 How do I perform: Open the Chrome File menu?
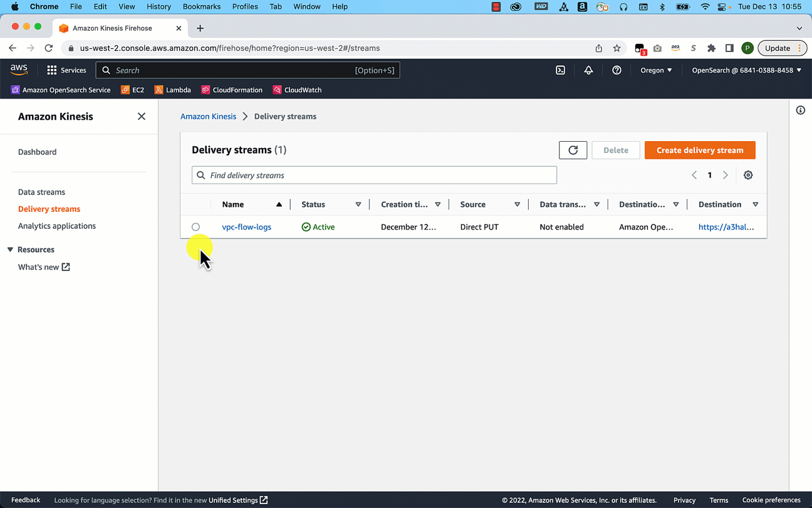[76, 6]
